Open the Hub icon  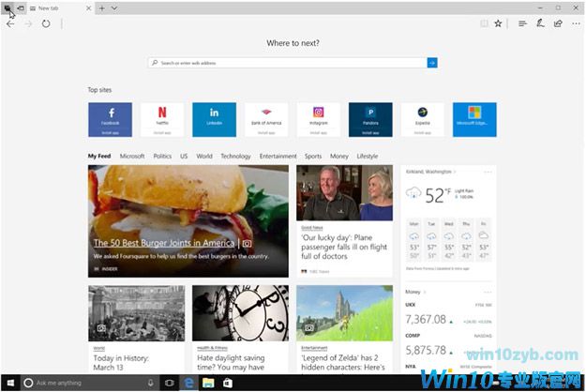[522, 24]
